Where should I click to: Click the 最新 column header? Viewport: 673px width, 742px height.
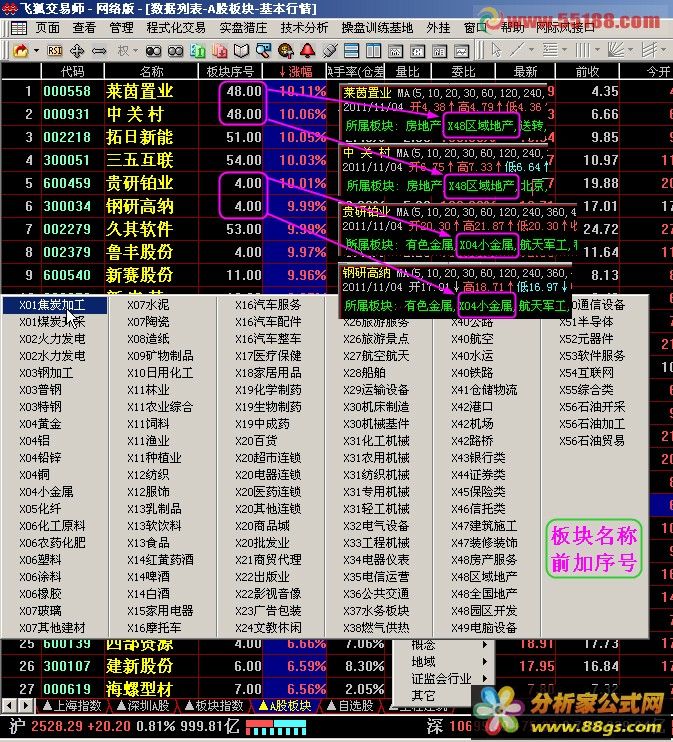click(x=525, y=71)
